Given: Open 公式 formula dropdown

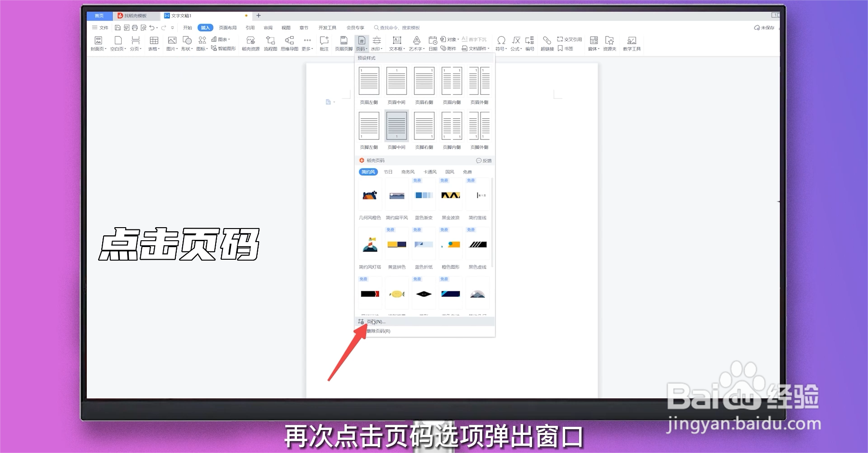Looking at the screenshot, I should click(516, 44).
